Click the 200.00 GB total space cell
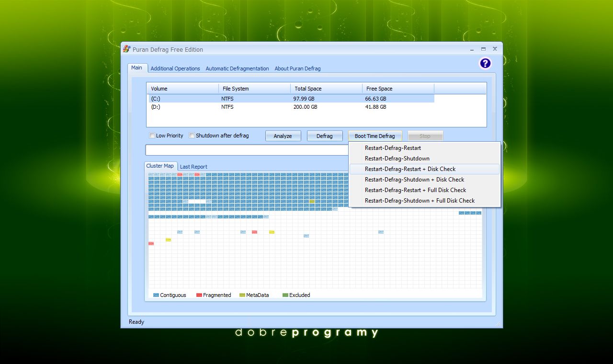Image resolution: width=613 pixels, height=364 pixels. [305, 107]
